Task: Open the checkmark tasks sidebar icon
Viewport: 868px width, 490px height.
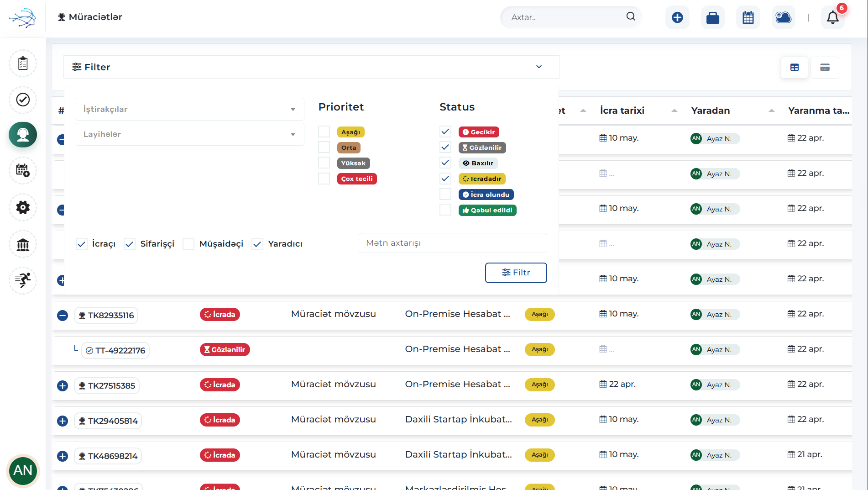Action: (x=23, y=100)
